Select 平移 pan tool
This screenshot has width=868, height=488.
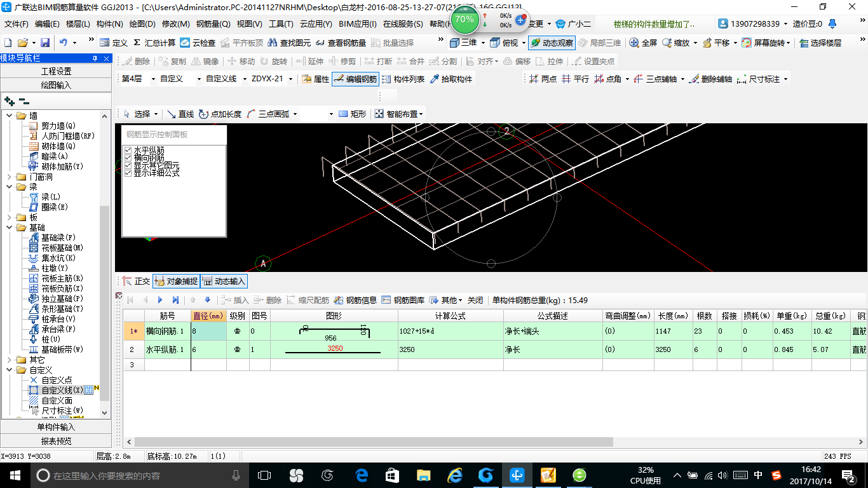click(x=715, y=43)
